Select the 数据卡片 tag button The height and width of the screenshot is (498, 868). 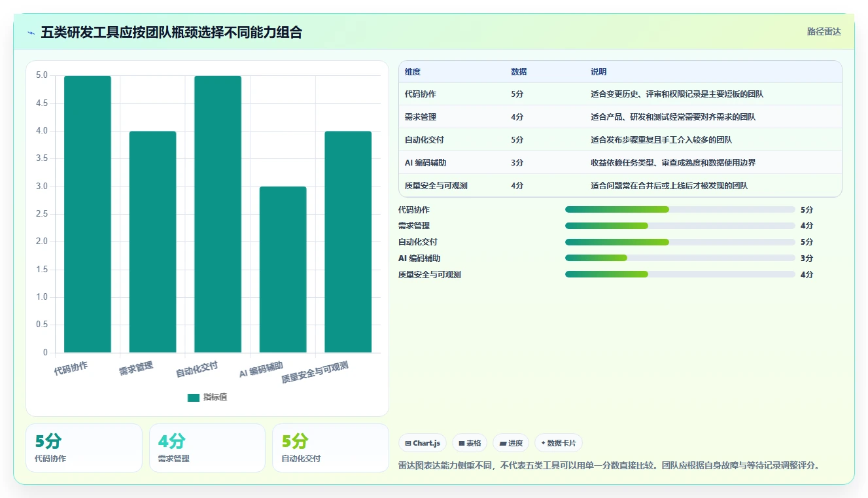pos(558,443)
